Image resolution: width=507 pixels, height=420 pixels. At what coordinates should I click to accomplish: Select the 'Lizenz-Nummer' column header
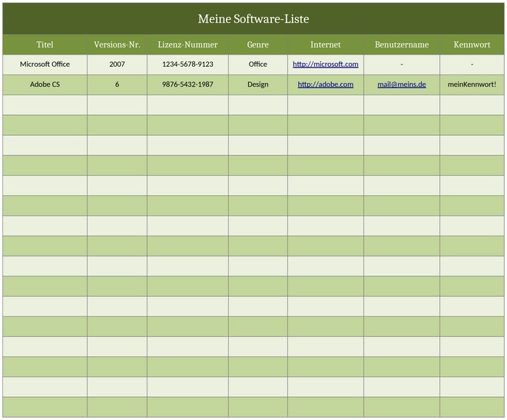tap(187, 45)
